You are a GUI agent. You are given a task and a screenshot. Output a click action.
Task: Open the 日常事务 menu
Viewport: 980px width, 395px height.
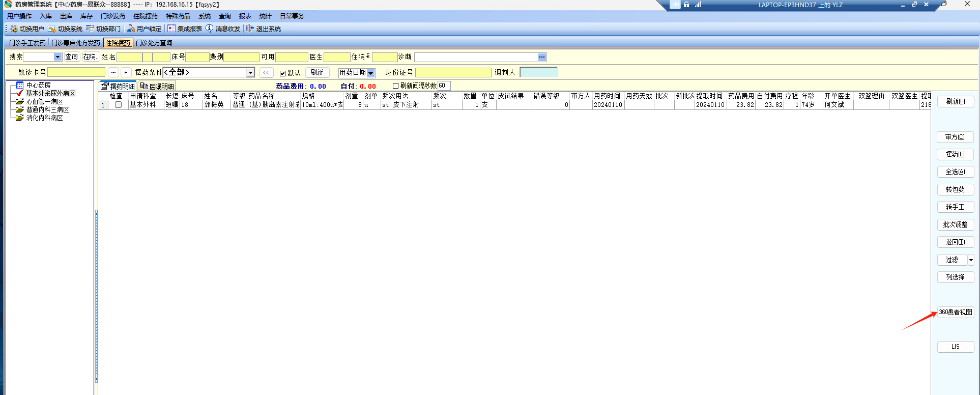click(x=292, y=16)
